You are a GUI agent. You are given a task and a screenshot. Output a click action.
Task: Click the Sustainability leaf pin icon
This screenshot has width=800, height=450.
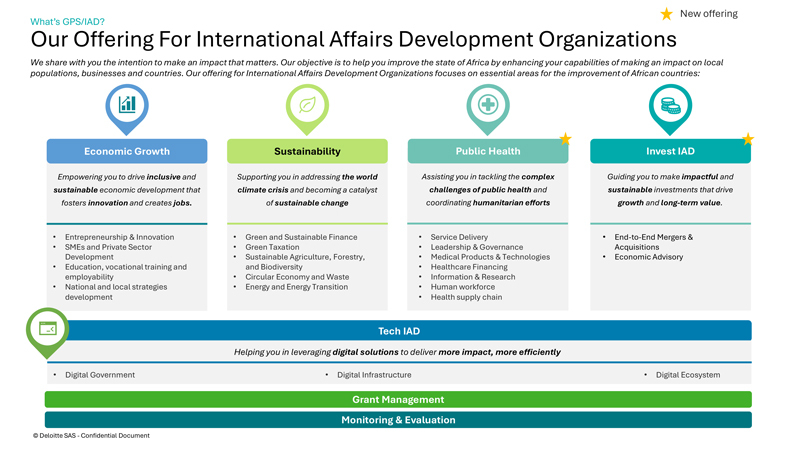coord(307,105)
